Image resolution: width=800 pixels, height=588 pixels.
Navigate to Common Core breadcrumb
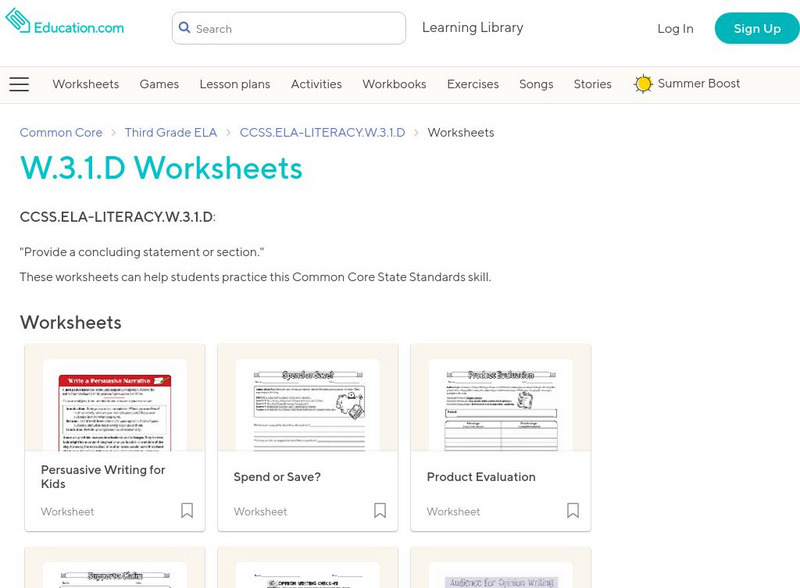pos(61,132)
